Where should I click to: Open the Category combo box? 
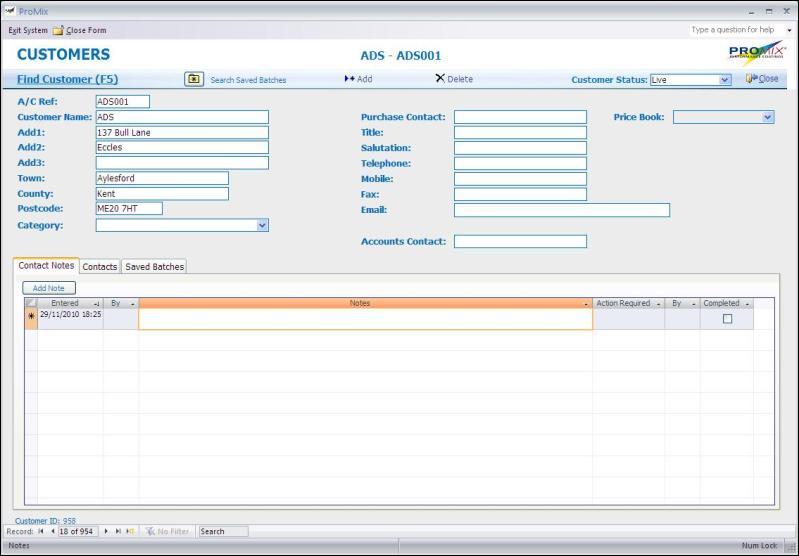(262, 226)
